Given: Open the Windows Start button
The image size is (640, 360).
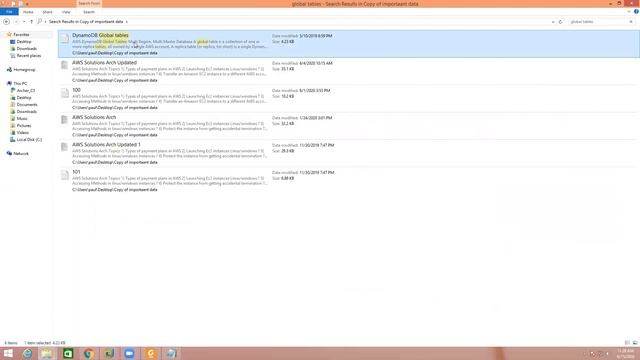Looking at the screenshot, I should (x=8, y=353).
